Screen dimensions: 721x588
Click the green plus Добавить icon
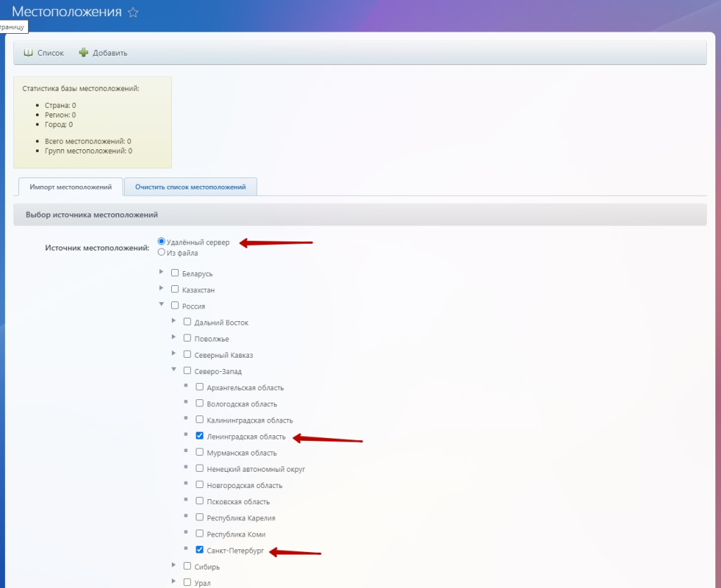point(84,53)
